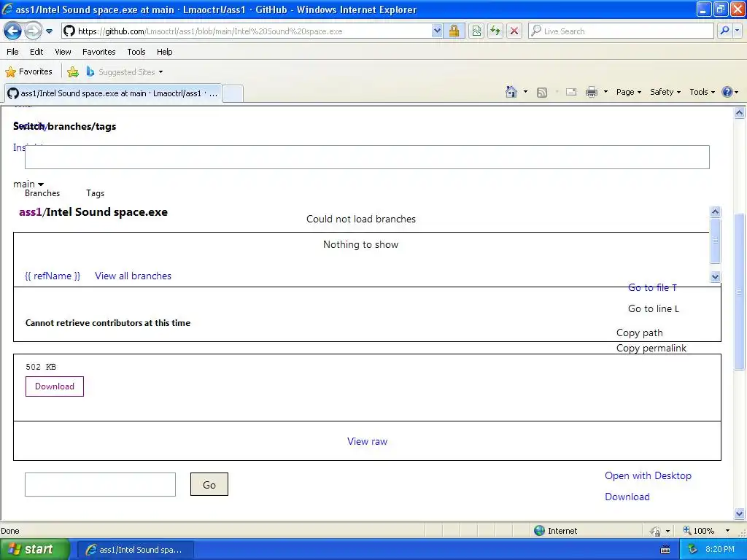Click View all branches link

[x=133, y=276]
